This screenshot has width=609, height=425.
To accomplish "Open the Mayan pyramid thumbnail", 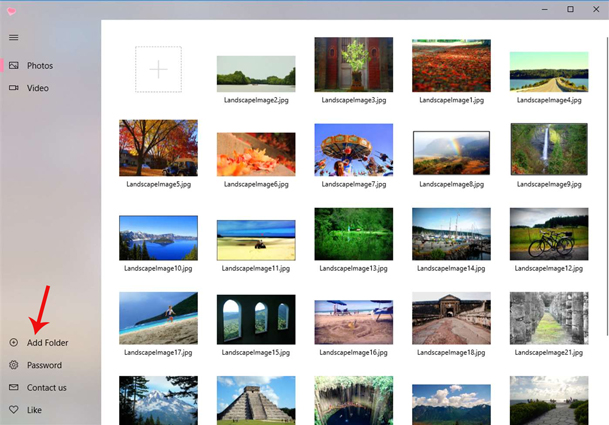I will click(256, 401).
